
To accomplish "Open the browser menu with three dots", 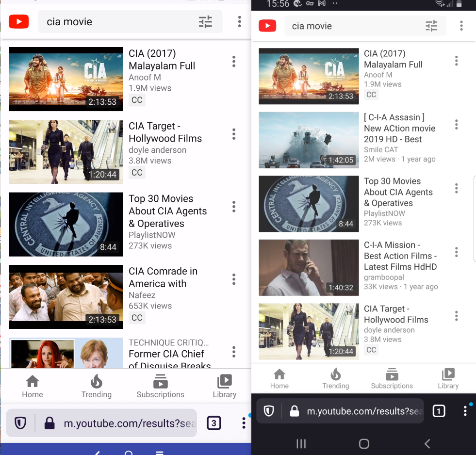I will (244, 422).
